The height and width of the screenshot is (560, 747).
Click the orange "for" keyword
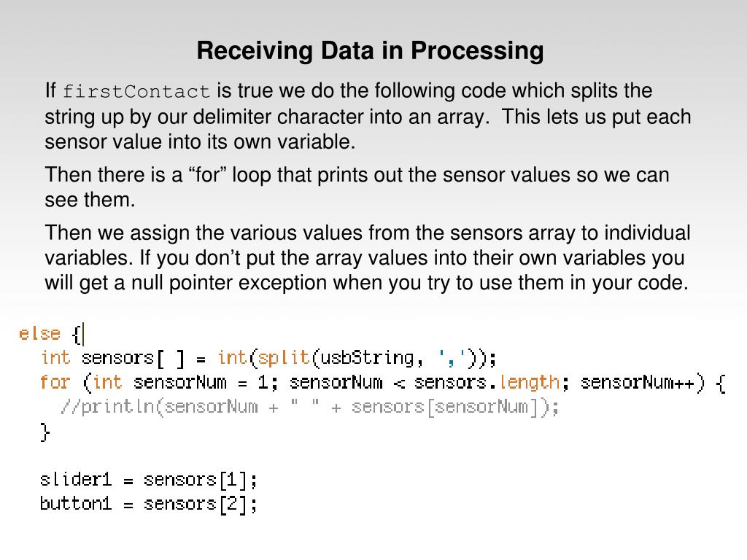pyautogui.click(x=55, y=382)
